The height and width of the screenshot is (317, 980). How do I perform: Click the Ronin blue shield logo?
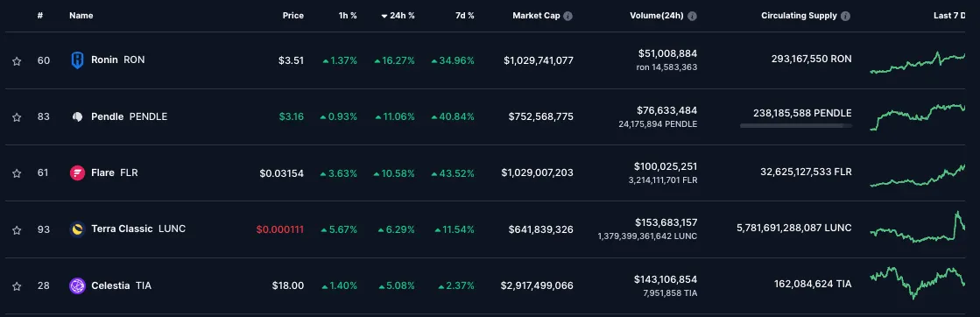click(x=77, y=60)
